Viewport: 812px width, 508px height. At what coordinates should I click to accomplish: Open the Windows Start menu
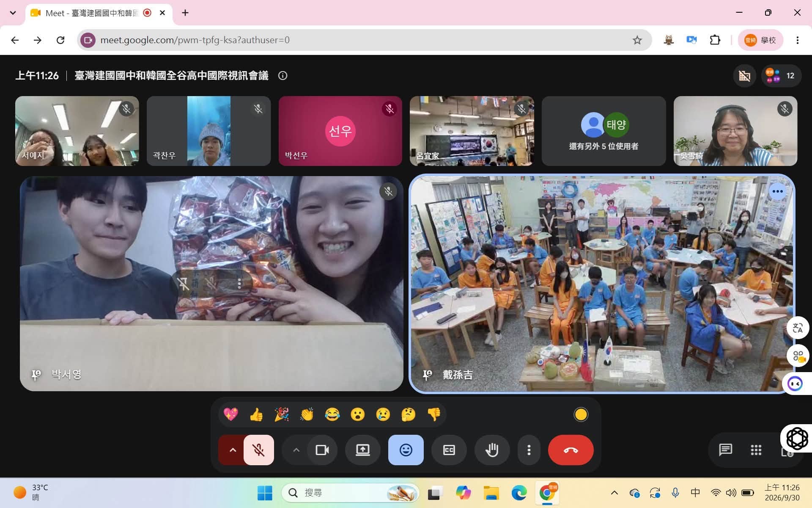pyautogui.click(x=265, y=493)
